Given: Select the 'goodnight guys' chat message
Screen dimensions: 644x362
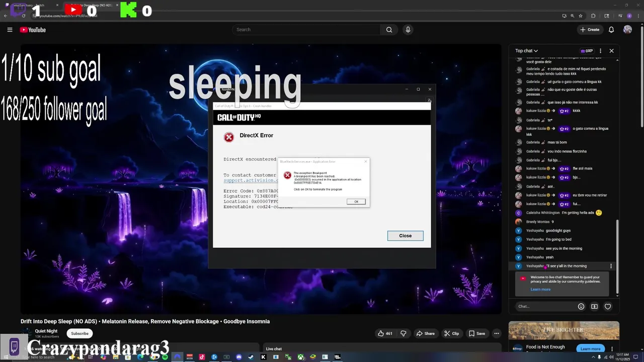Looking at the screenshot, I should (x=558, y=230).
